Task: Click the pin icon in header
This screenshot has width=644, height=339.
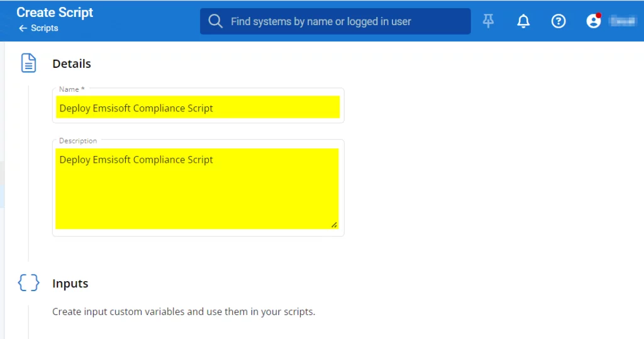Action: click(x=488, y=21)
